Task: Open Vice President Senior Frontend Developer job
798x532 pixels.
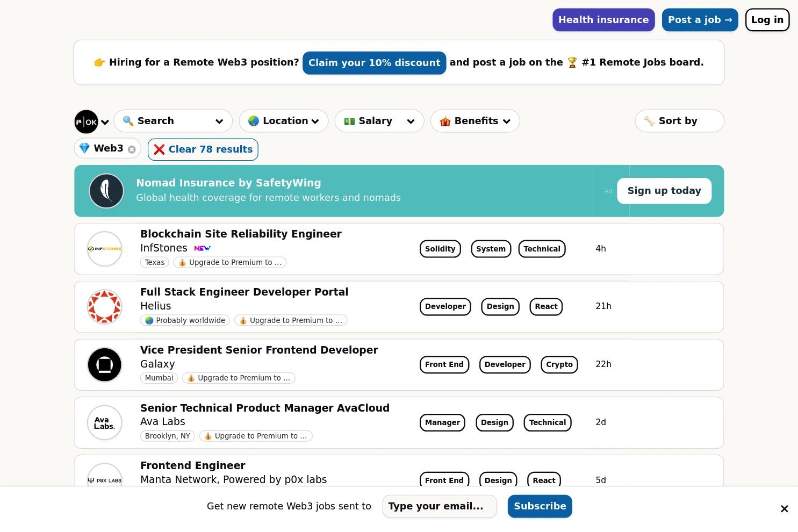Action: [259, 350]
